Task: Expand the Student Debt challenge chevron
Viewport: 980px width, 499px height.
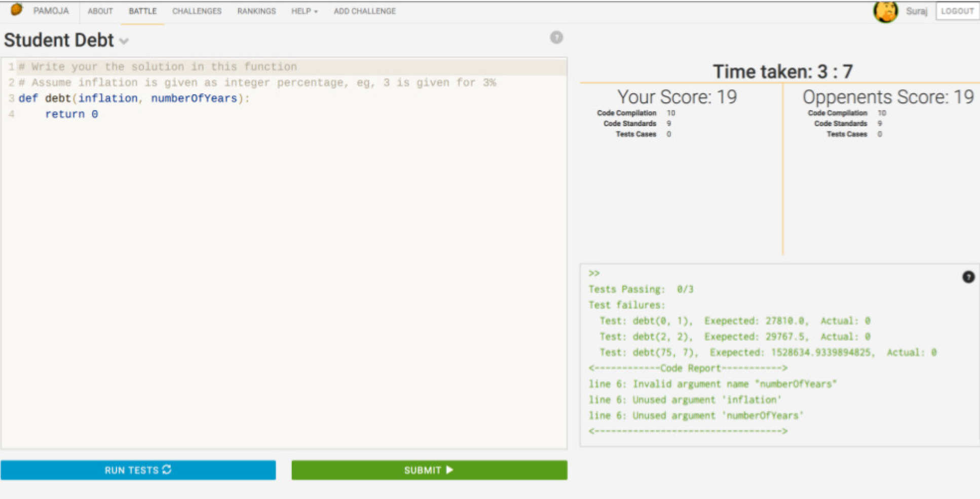Action: [x=124, y=42]
